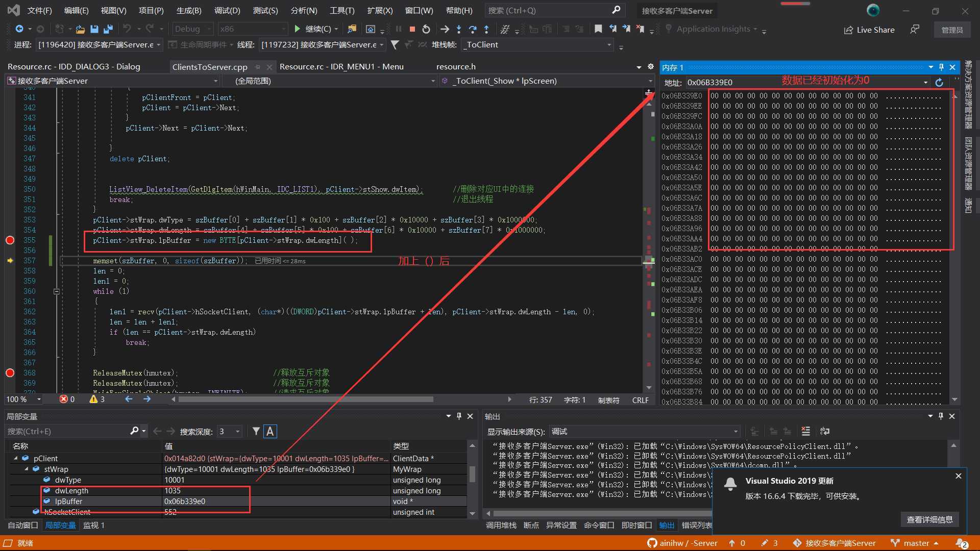
Task: Save all files using the double-floppy icon
Action: pyautogui.click(x=108, y=29)
